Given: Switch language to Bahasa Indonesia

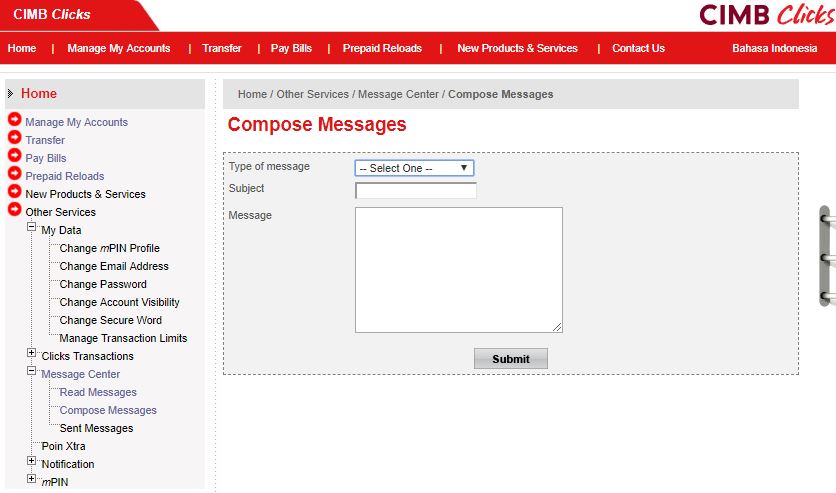Looking at the screenshot, I should tap(774, 48).
